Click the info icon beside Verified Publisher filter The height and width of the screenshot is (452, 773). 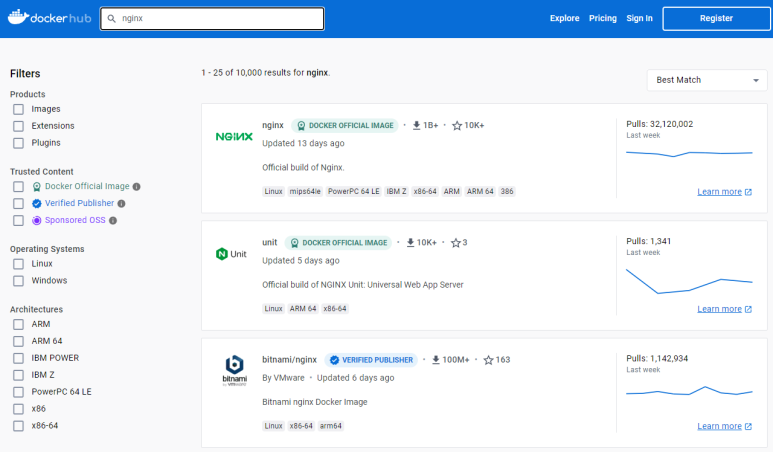click(x=121, y=204)
